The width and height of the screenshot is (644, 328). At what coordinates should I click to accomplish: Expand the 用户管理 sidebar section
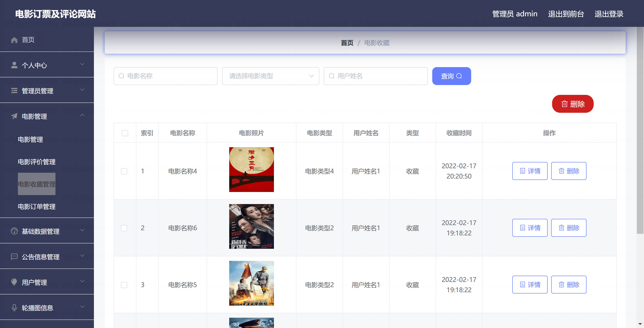click(x=82, y=281)
